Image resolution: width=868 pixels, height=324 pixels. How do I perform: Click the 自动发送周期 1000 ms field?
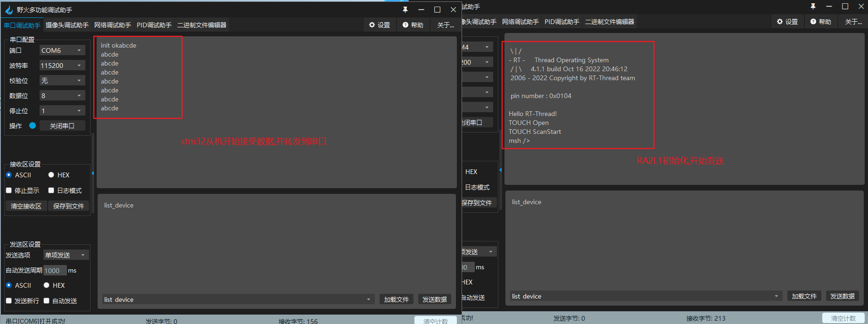[55, 271]
